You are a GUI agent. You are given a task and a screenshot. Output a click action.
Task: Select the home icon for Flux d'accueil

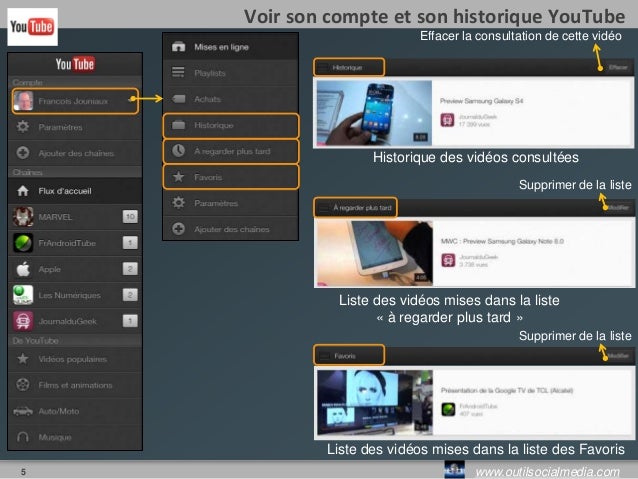pos(23,191)
